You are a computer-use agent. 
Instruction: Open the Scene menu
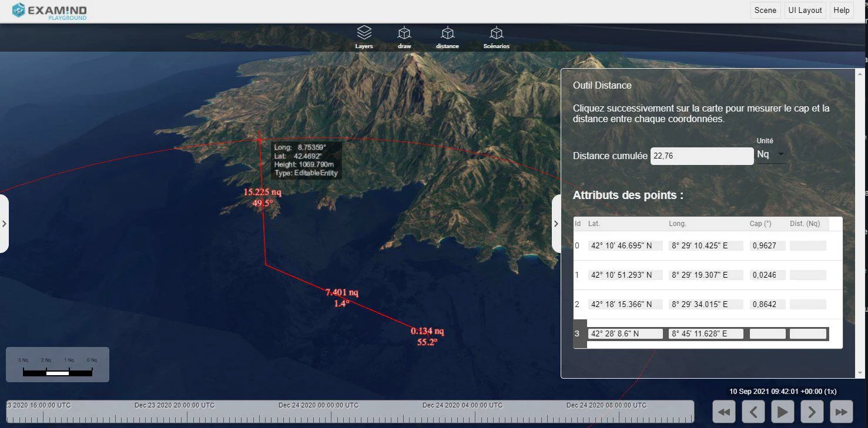(765, 10)
